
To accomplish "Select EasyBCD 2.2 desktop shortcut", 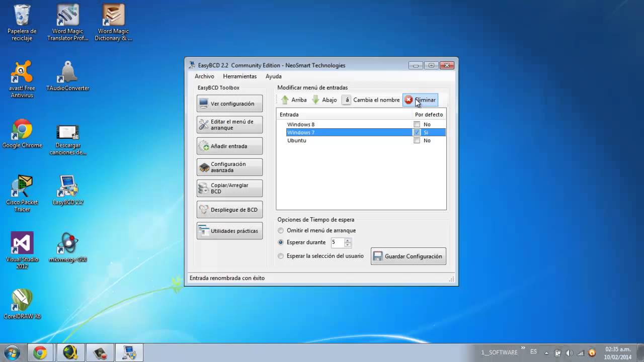I will pos(68,190).
